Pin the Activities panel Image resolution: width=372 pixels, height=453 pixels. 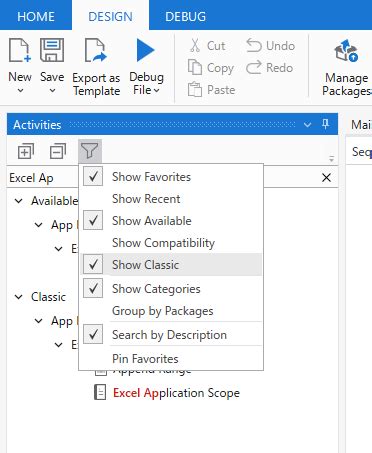tap(326, 124)
